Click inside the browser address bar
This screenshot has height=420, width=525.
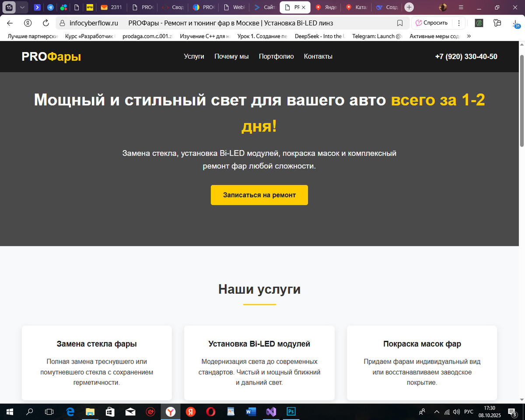[197, 23]
